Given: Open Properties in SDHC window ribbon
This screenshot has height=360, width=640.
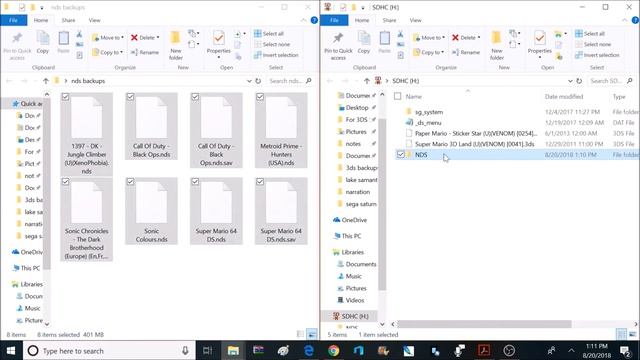Looking at the screenshot, I should [540, 44].
